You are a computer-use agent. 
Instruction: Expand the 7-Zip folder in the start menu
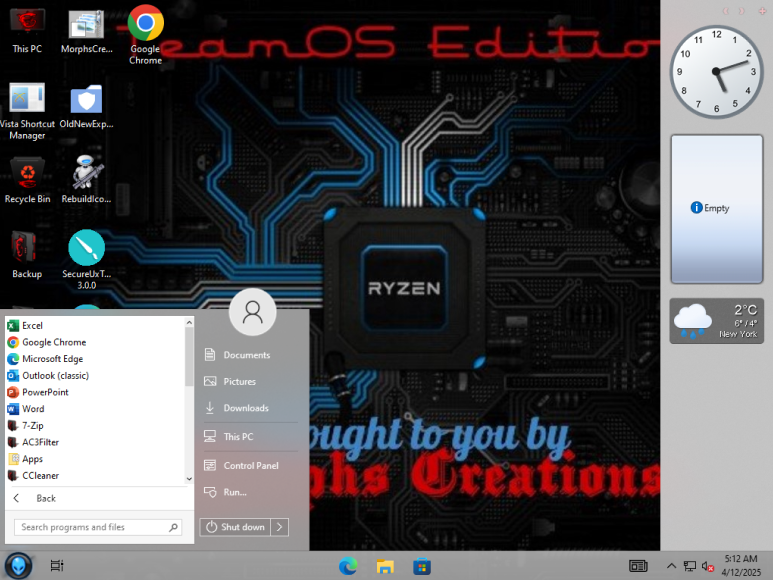96,426
